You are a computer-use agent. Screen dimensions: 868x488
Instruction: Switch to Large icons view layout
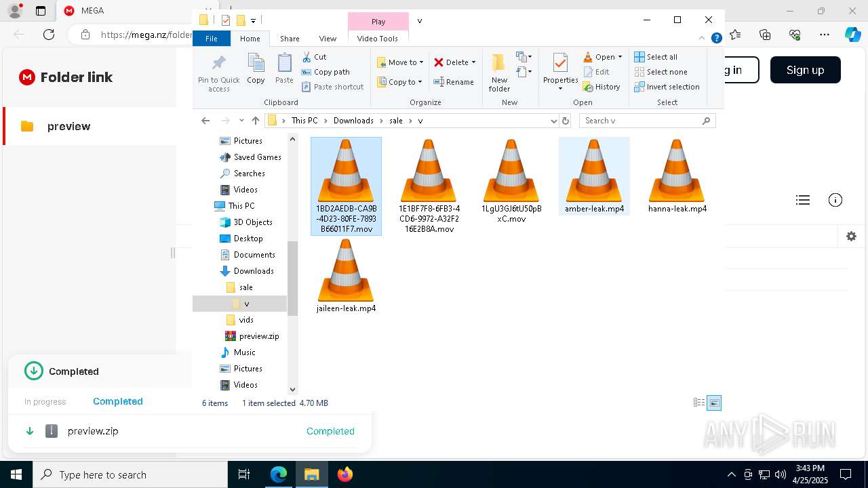click(714, 403)
